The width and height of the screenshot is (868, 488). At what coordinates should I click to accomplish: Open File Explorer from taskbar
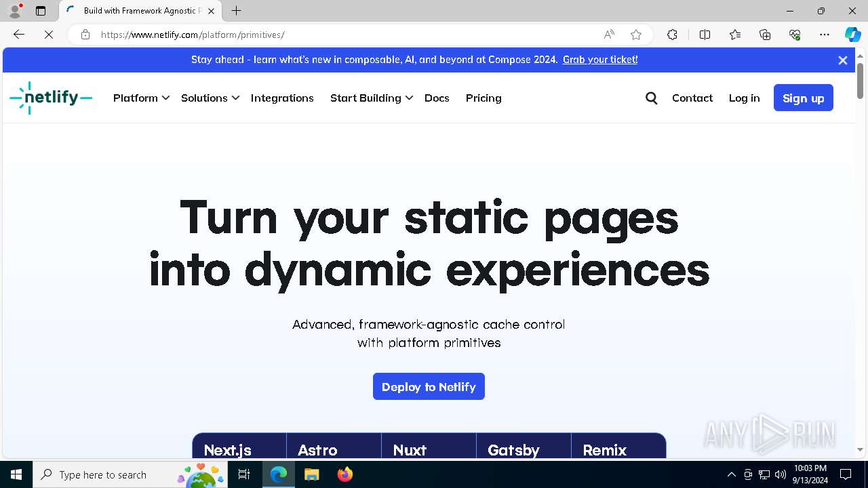click(x=311, y=474)
